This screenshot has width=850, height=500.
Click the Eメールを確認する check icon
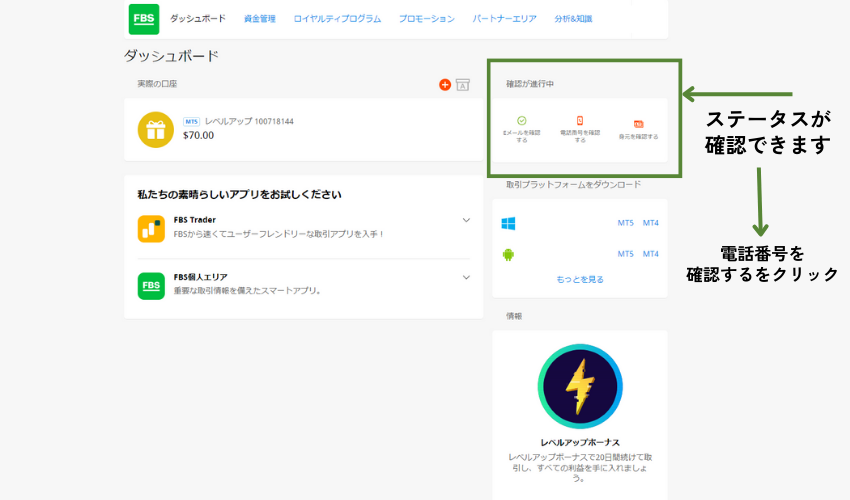tap(521, 120)
